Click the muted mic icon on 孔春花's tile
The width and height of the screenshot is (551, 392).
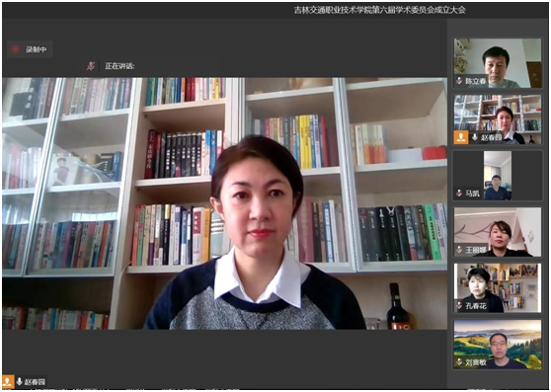[459, 305]
